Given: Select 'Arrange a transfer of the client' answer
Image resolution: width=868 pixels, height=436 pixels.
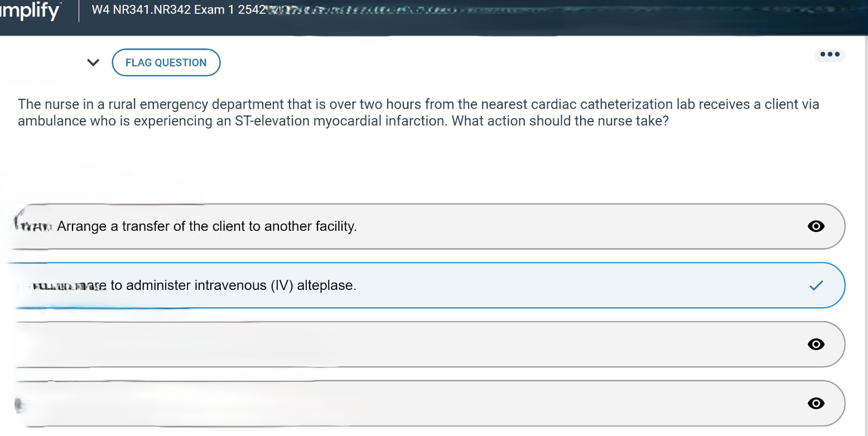Looking at the screenshot, I should 206,226.
